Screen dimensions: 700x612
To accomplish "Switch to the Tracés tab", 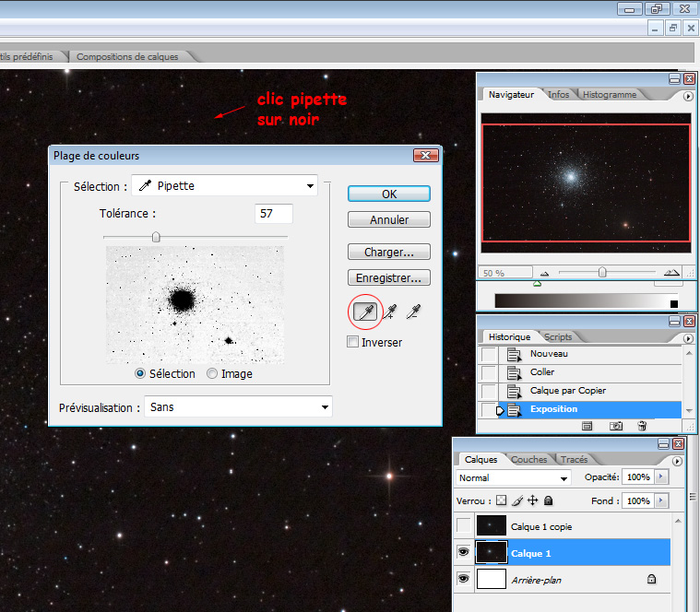I will tap(574, 459).
